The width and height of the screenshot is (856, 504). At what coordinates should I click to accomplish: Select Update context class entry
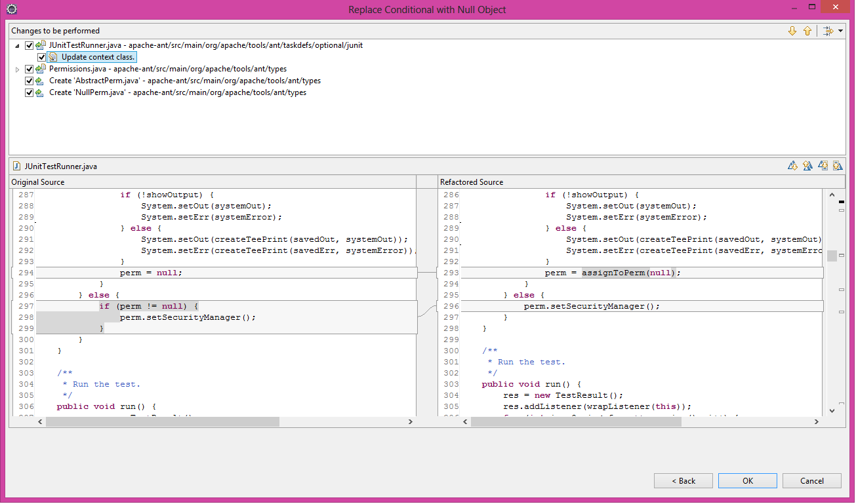pyautogui.click(x=98, y=57)
